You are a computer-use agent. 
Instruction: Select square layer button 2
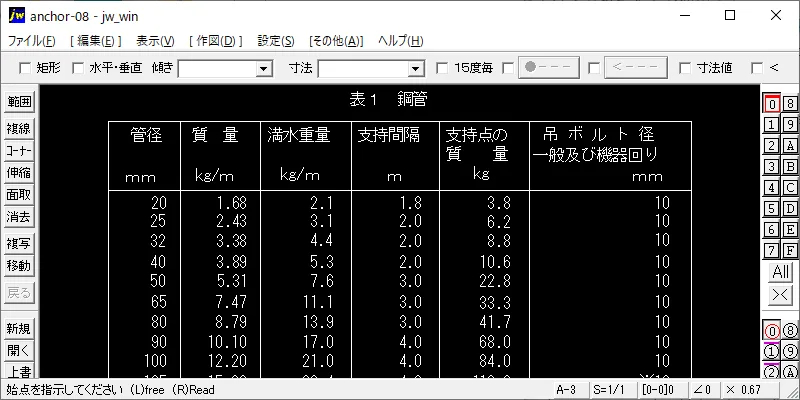point(772,146)
